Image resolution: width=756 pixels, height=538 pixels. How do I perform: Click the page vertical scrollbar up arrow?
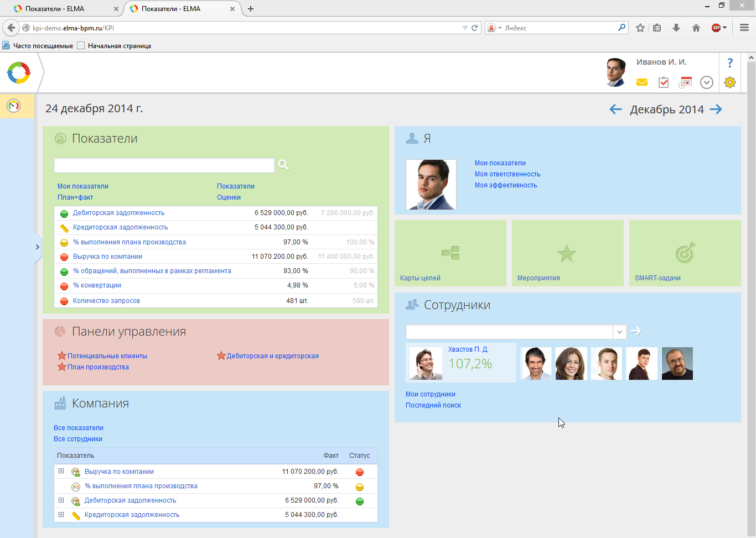point(751,57)
